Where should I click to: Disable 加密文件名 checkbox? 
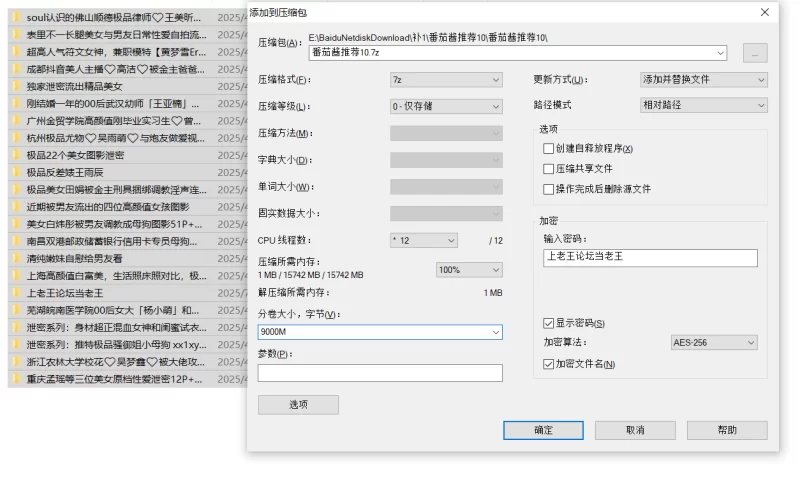point(548,364)
